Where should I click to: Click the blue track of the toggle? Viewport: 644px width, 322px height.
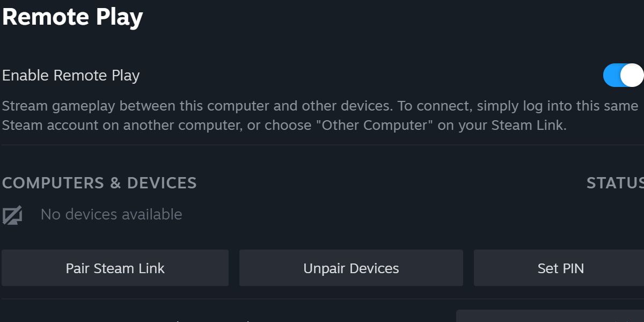point(612,76)
